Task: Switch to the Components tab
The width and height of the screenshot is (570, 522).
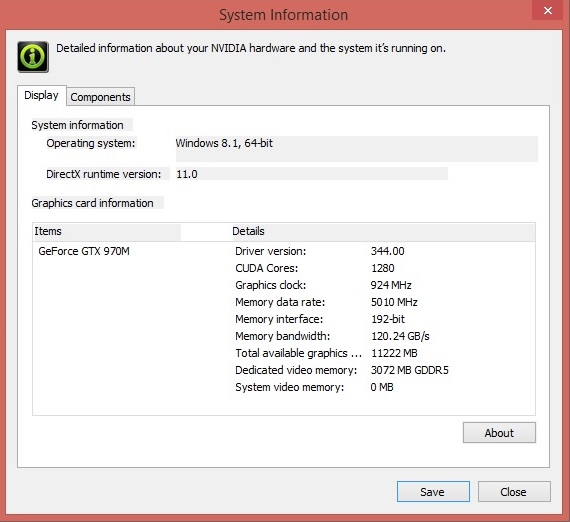Action: 100,97
